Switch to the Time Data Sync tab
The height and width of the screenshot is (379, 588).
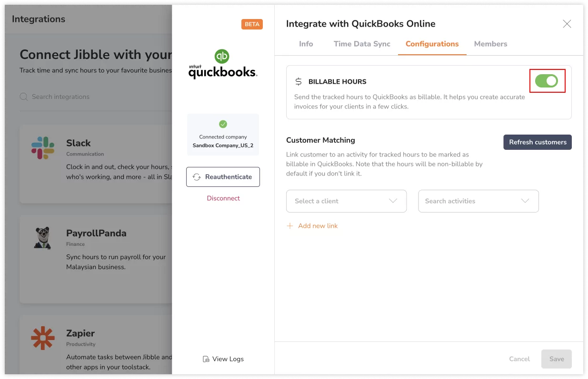point(362,44)
